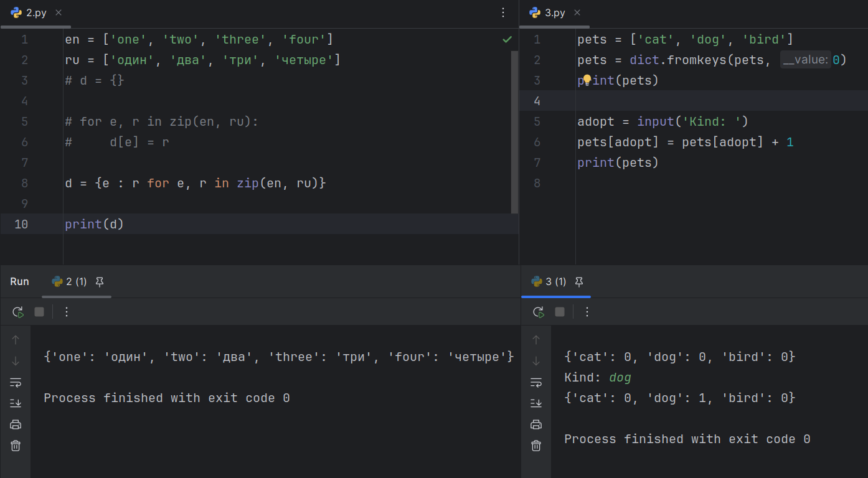Switch to the 3.py editor tab
Viewport: 868px width, 478px height.
pyautogui.click(x=555, y=13)
